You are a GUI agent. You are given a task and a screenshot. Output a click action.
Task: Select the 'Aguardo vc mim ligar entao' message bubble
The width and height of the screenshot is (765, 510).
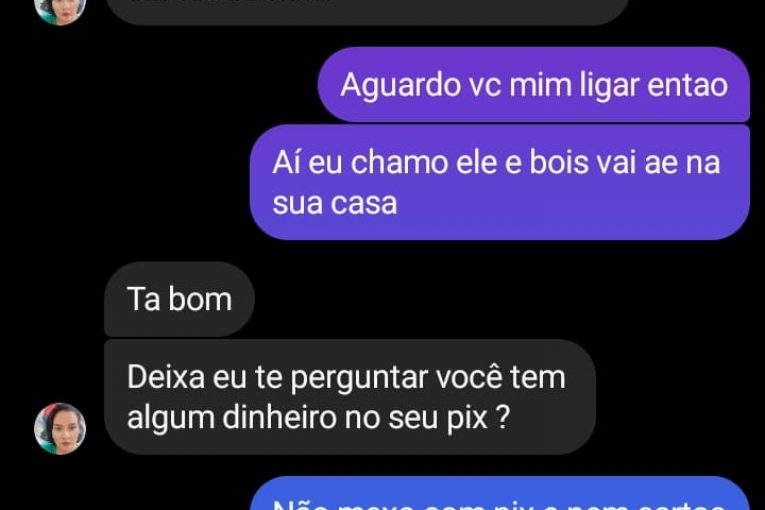[534, 84]
